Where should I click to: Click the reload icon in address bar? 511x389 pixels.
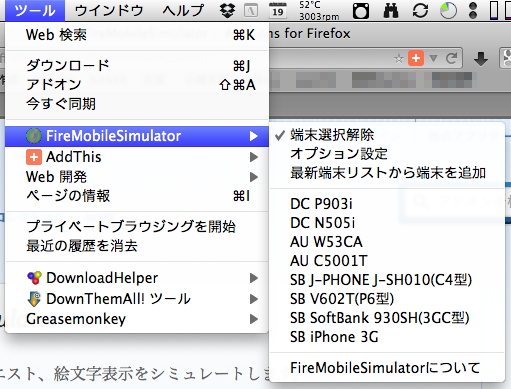pyautogui.click(x=452, y=58)
